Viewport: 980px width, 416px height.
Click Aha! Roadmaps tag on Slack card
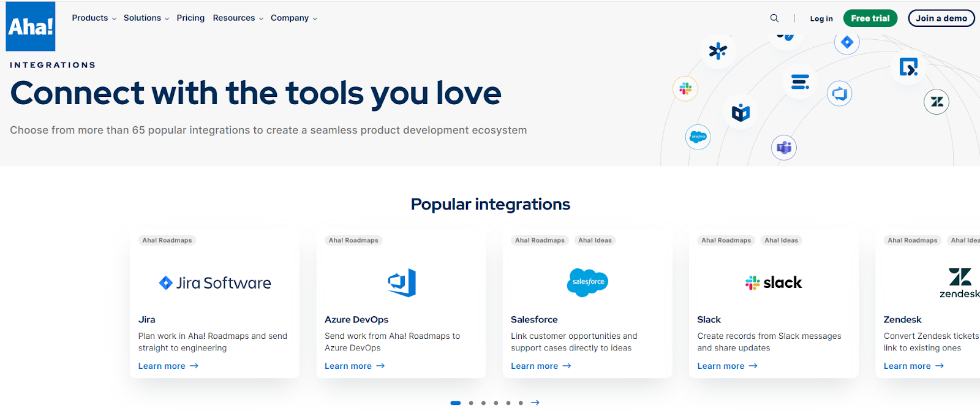[726, 240]
